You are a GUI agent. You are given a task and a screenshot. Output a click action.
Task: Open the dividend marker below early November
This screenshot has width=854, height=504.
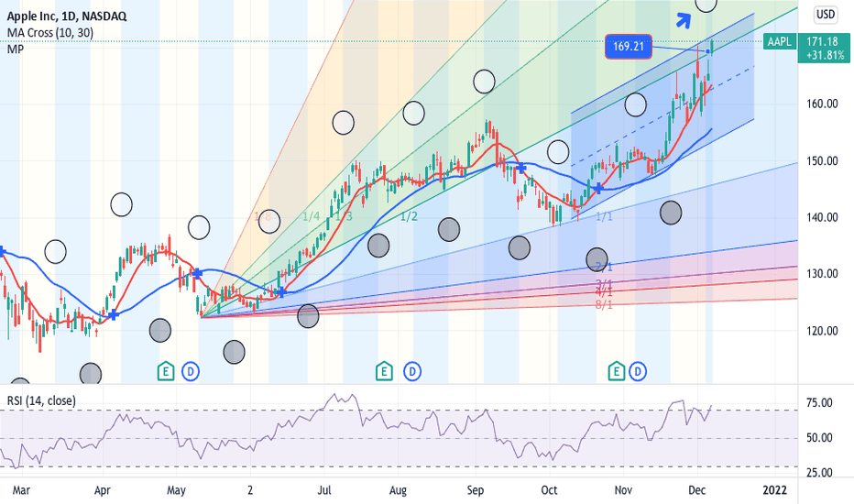pyautogui.click(x=638, y=372)
